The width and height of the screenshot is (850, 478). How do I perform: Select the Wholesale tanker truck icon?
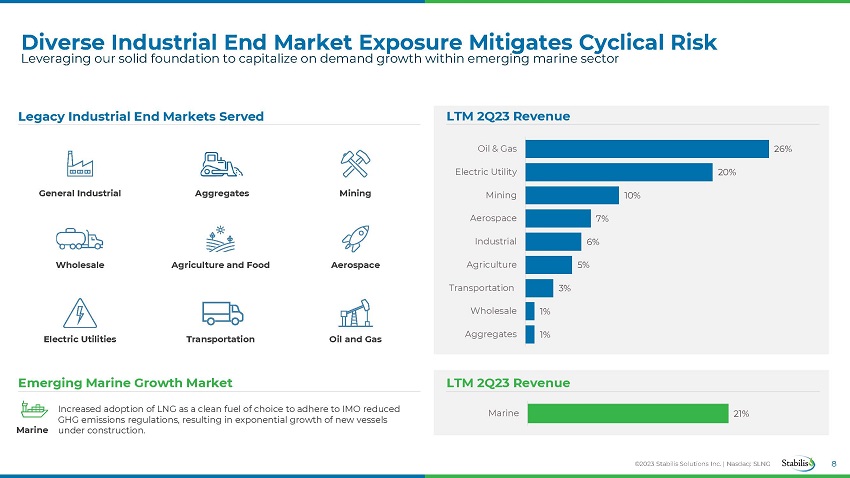(x=79, y=238)
